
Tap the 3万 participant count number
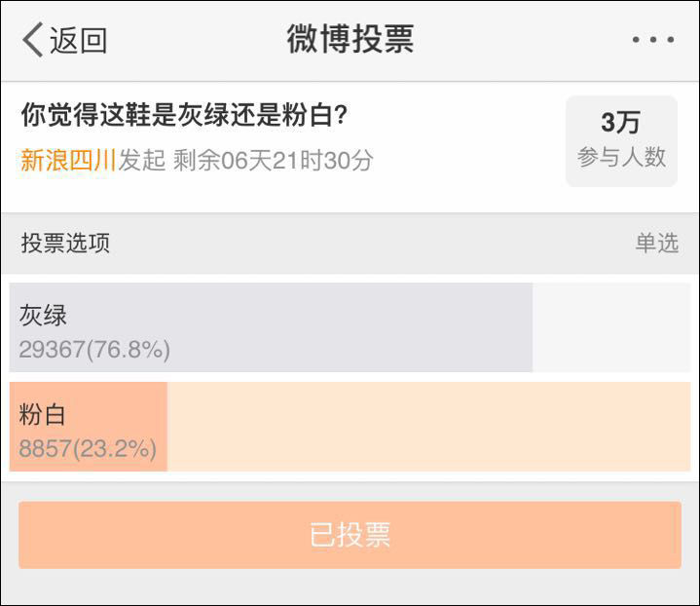[620, 123]
